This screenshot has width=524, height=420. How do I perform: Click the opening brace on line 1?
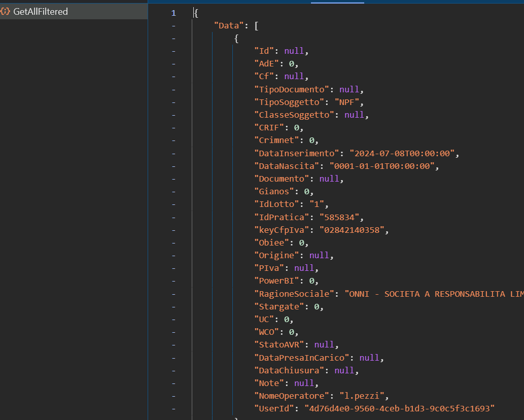tap(196, 13)
